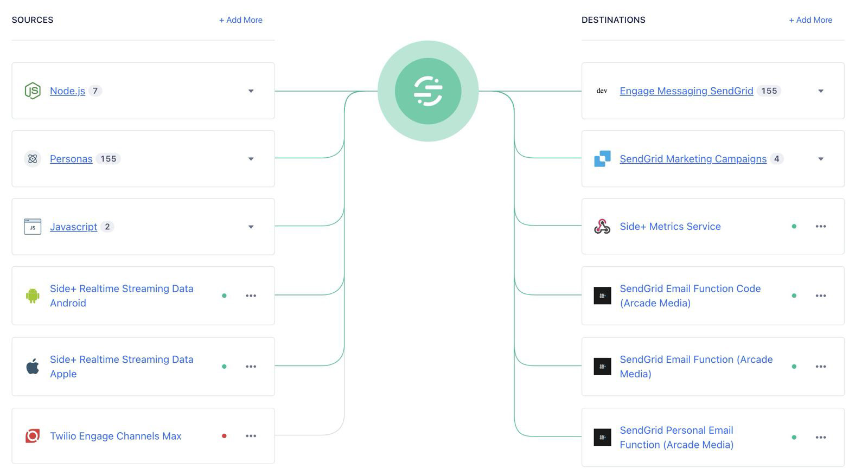Image resolution: width=868 pixels, height=475 pixels.
Task: Click the SOURCES heading
Action: (33, 20)
